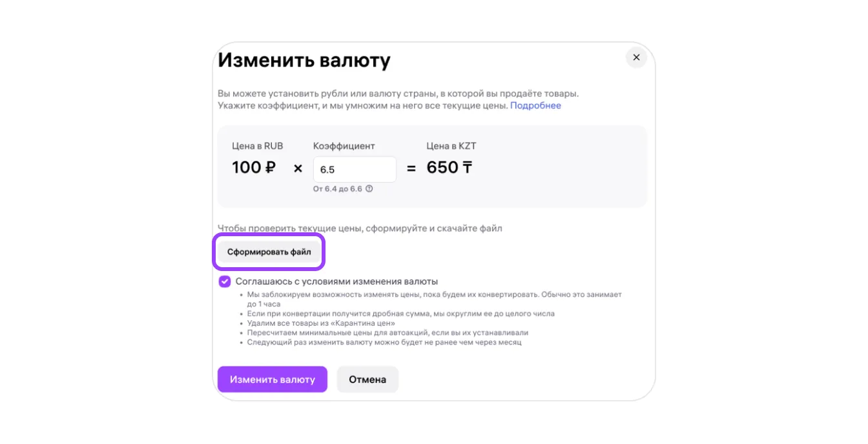Click the "Цена в RUB" label
The width and height of the screenshot is (868, 444).
pos(257,146)
